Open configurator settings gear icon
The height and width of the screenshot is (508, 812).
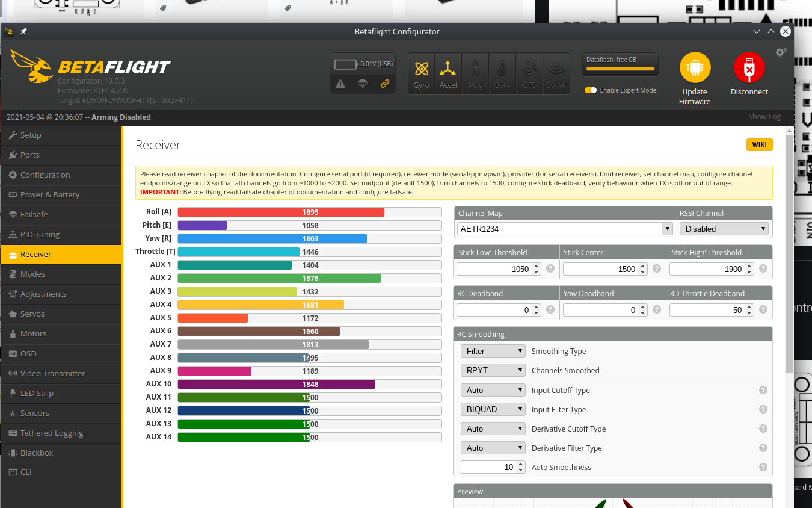coord(781,52)
